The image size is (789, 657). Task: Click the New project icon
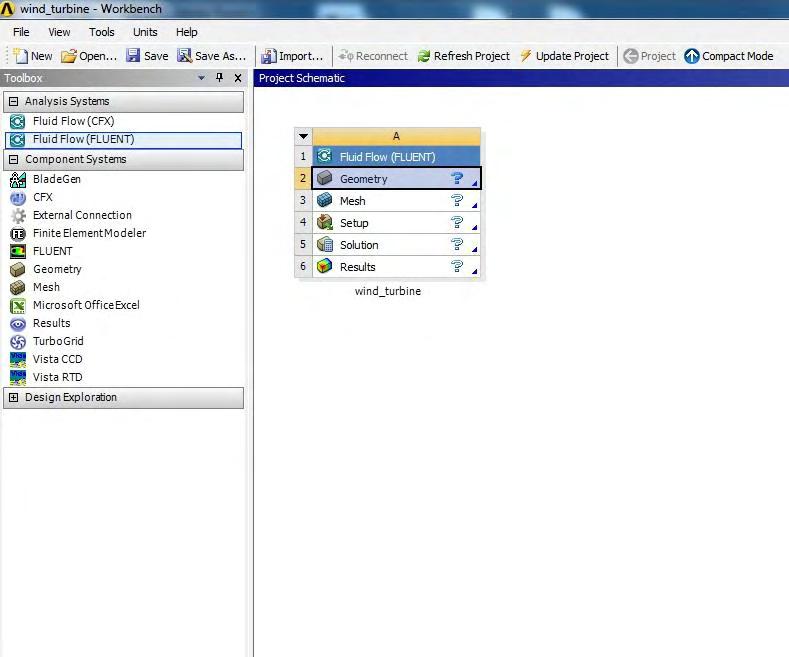[21, 56]
